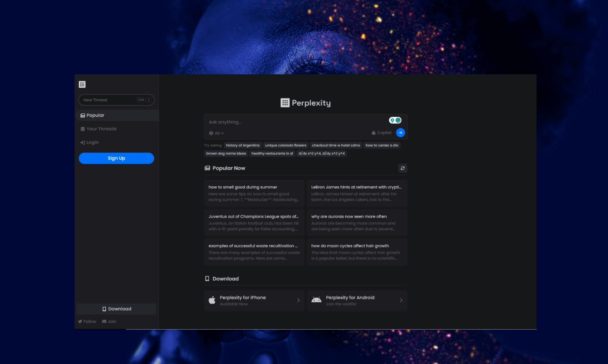Try the 'how to center a div' suggestion
608x364 pixels.
point(382,145)
